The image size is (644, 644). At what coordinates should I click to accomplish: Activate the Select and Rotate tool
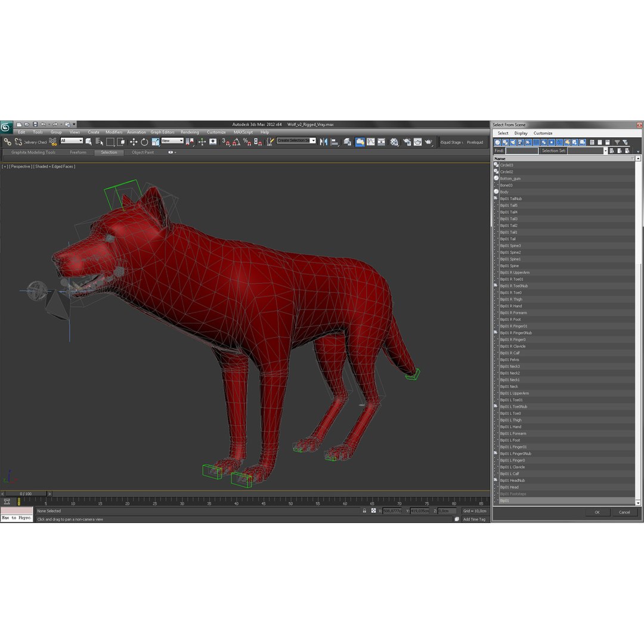pos(144,142)
